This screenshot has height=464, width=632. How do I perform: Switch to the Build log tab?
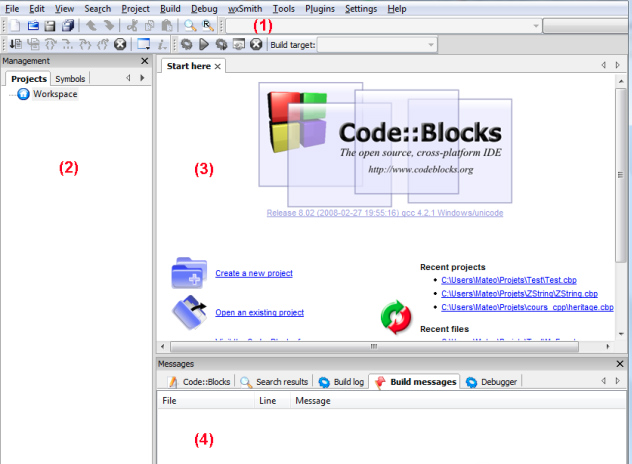(x=341, y=381)
